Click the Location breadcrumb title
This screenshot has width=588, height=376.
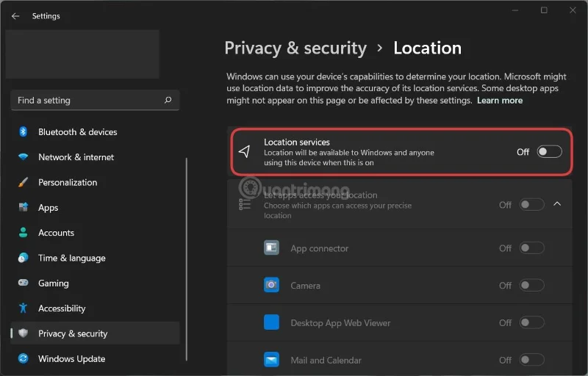coord(427,48)
